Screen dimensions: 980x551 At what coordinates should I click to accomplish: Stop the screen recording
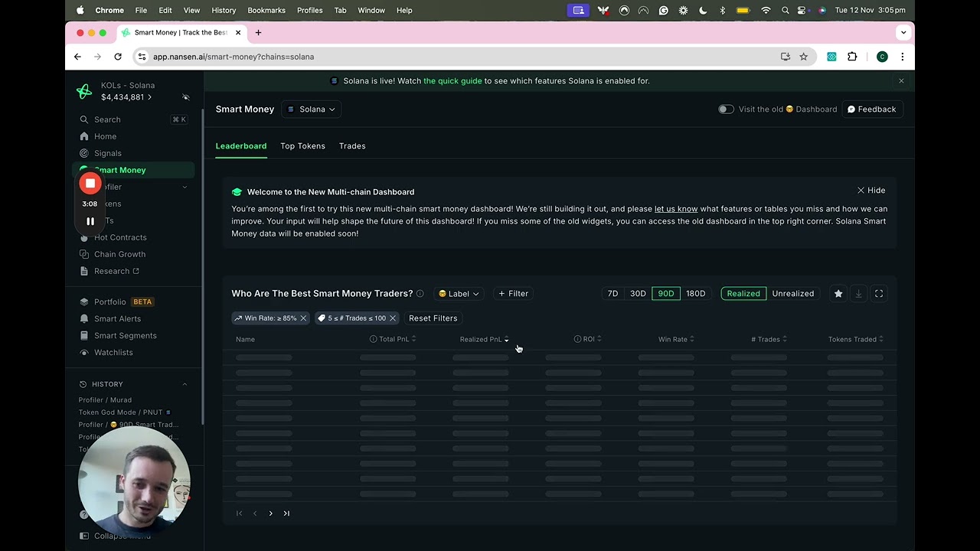(90, 183)
